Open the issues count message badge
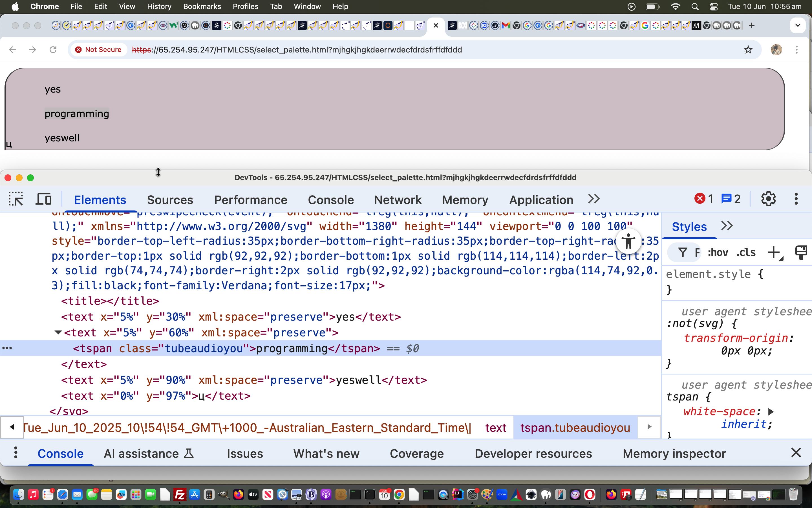The width and height of the screenshot is (812, 508). pyautogui.click(x=731, y=199)
